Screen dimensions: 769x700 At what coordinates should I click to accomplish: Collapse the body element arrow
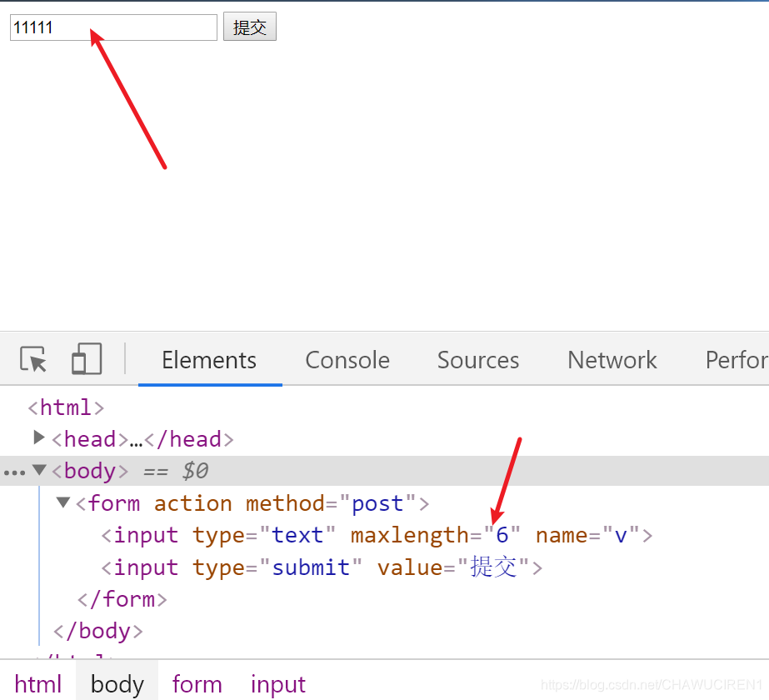click(x=39, y=470)
